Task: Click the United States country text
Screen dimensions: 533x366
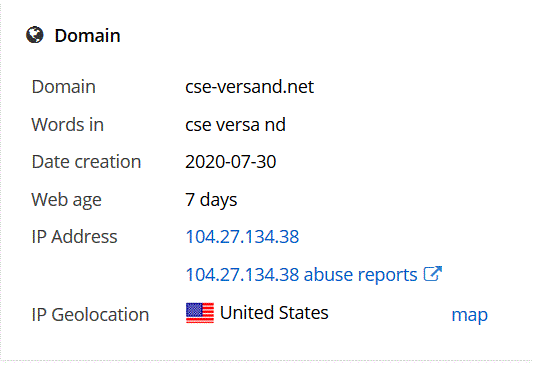Action: click(x=274, y=312)
